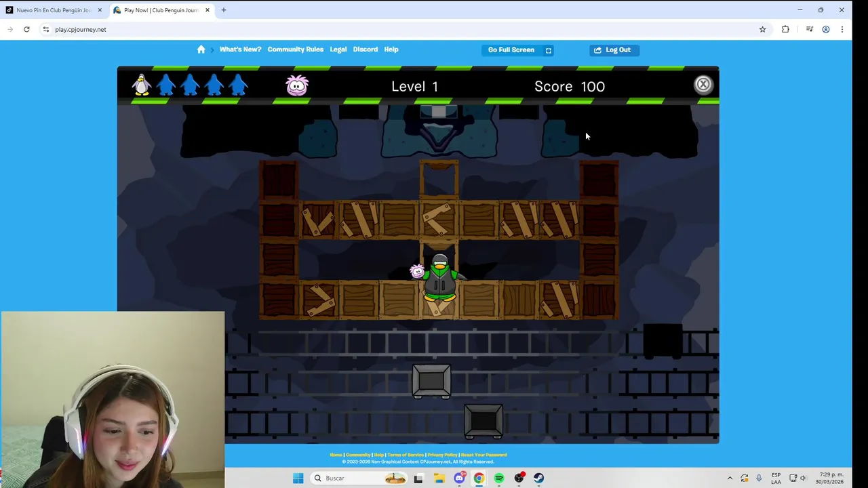Click the Log Out button
The image size is (868, 488).
(614, 50)
